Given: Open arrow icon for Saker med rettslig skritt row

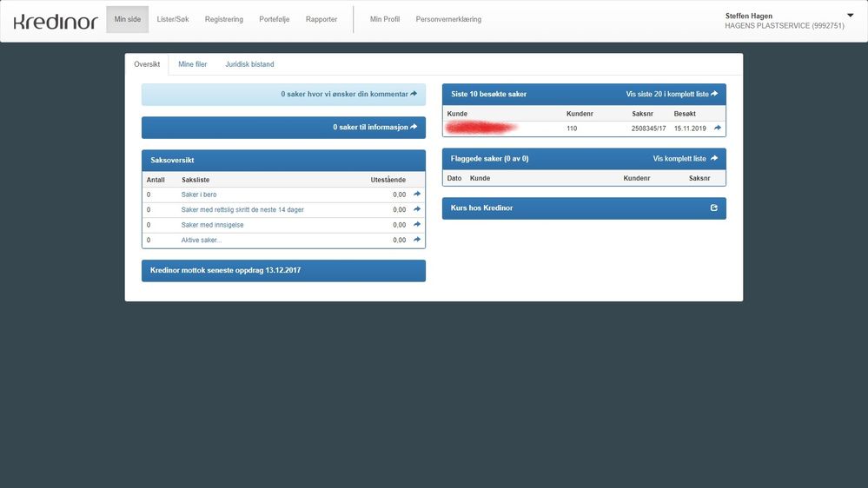Looking at the screenshot, I should (x=417, y=209).
